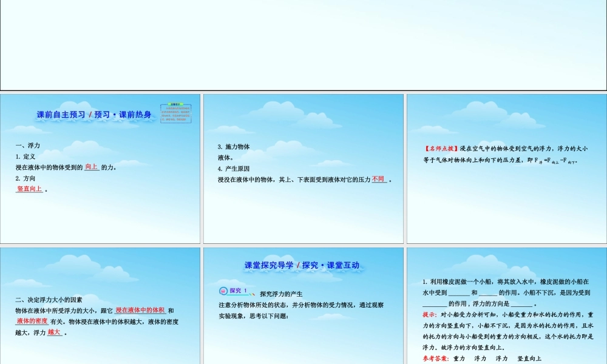The image size is (607, 364).
Task: Click the red answer 液体的密度
Action: (x=33, y=321)
